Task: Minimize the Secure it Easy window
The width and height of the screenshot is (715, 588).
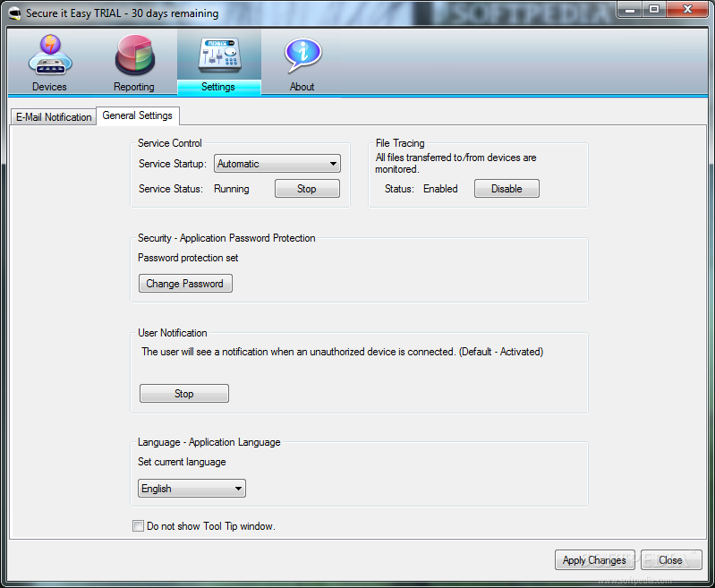Action: pos(630,9)
